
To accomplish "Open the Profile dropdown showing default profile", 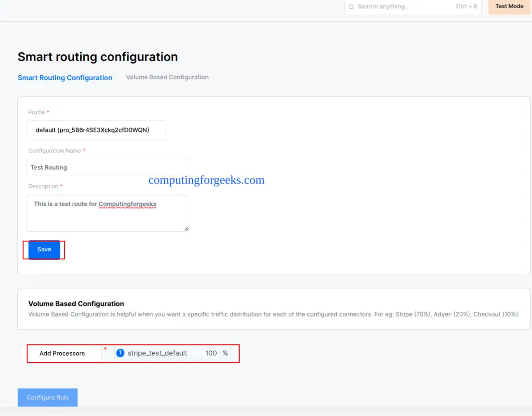I will pyautogui.click(x=96, y=130).
